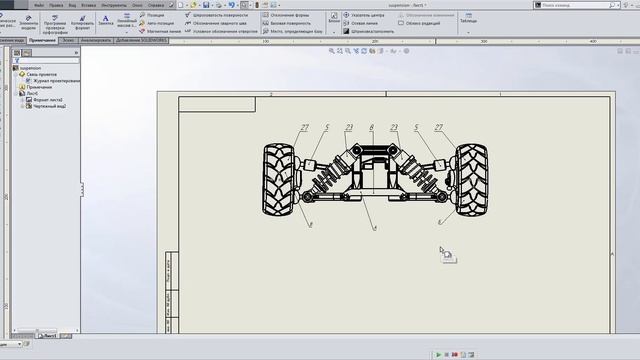Click Zoom to Area view icon
Image resolution: width=640 pixels, height=360 pixels.
pos(340,51)
